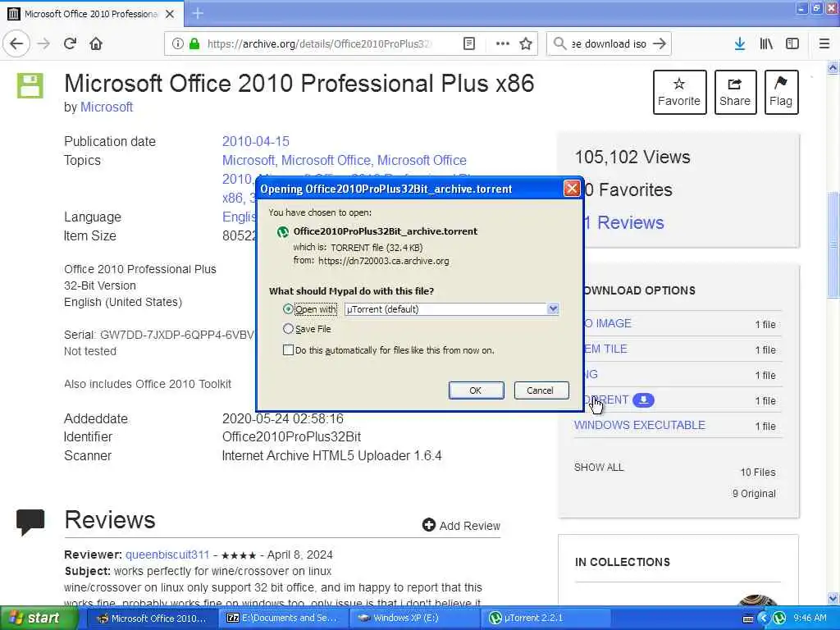The image size is (840, 630).
Task: Toggle reader view icon in address bar
Action: click(x=468, y=43)
